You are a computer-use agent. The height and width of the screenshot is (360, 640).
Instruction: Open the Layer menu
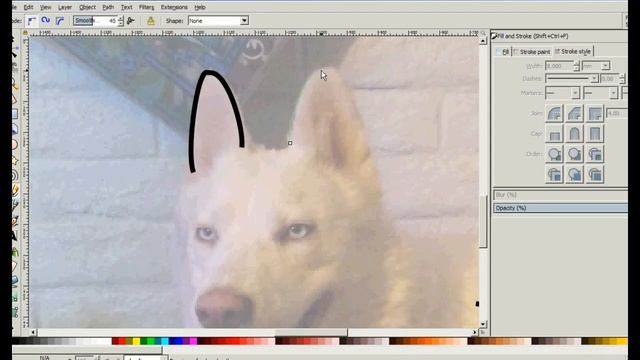(64, 7)
